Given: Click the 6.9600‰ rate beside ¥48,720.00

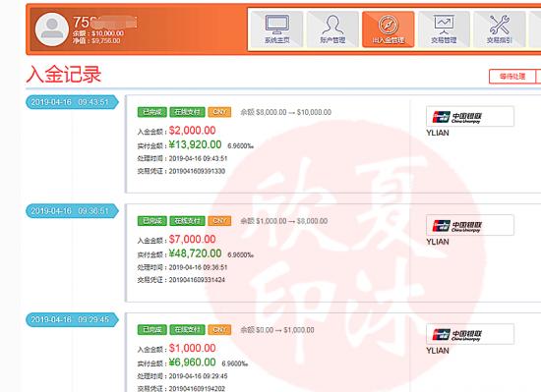Looking at the screenshot, I should [240, 255].
